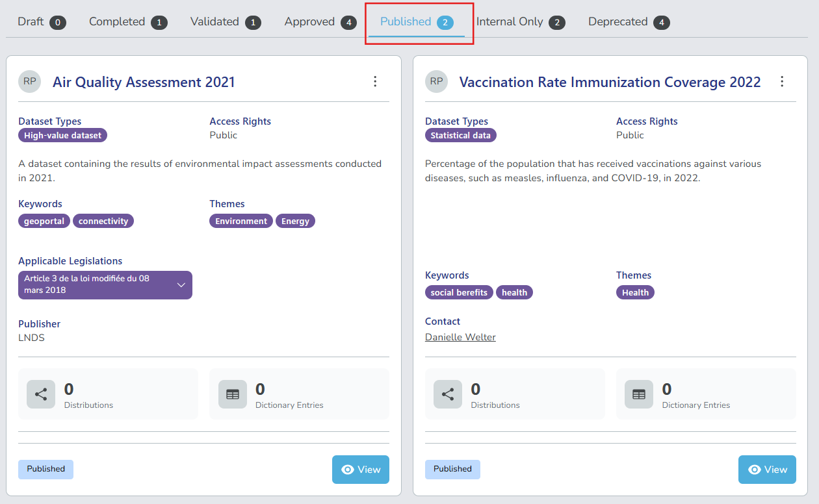
Task: Open kebab menu on Air Quality Assessment card
Action: (x=375, y=82)
